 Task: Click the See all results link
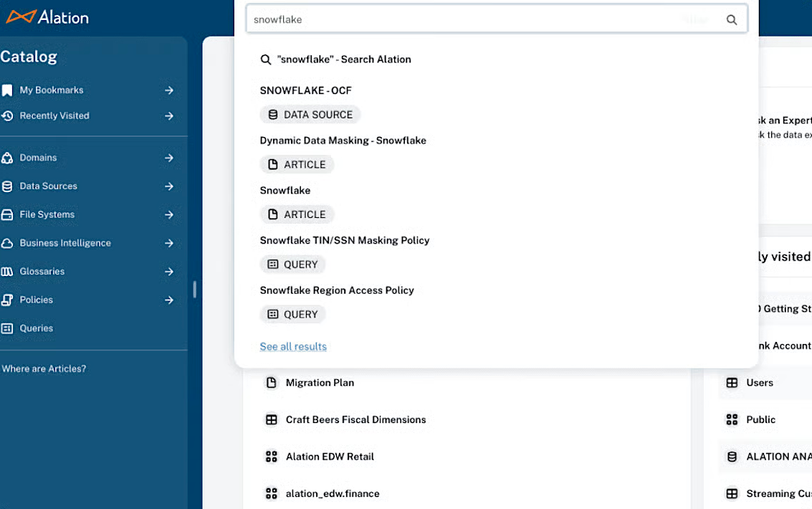point(293,346)
